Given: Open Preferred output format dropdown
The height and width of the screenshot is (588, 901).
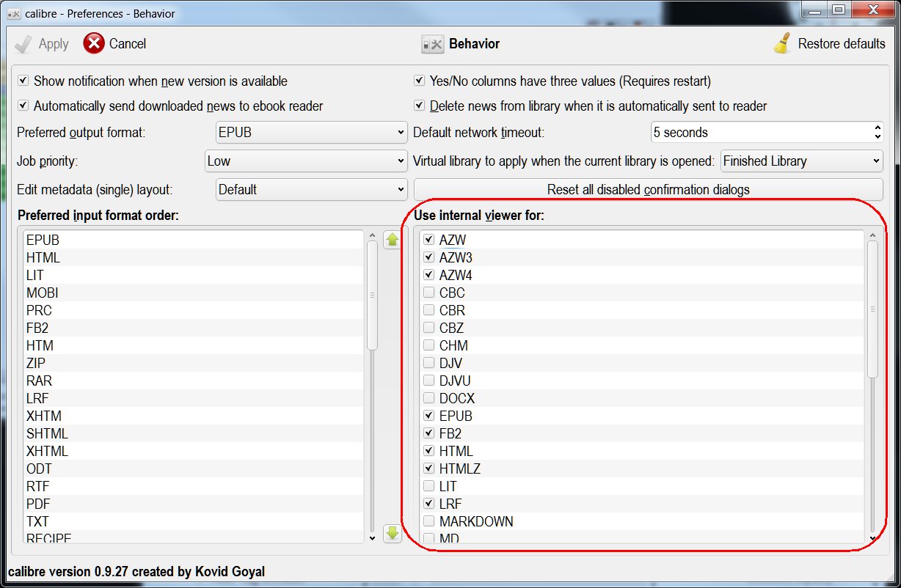Looking at the screenshot, I should pos(312,133).
